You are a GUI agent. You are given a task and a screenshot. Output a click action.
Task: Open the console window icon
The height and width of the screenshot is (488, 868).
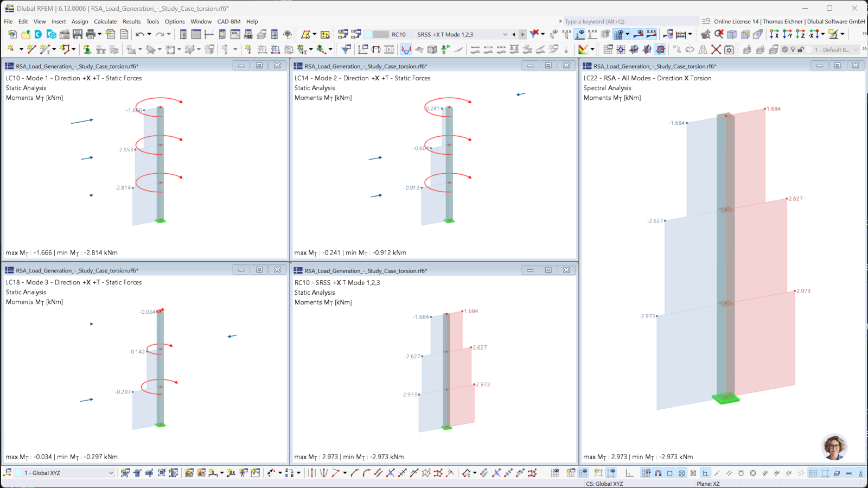point(235,34)
